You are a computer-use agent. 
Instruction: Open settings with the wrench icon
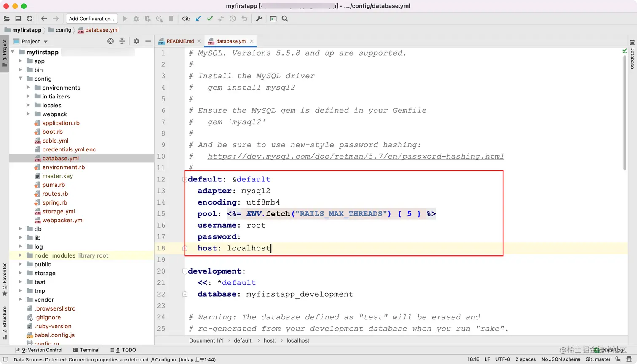pos(259,19)
